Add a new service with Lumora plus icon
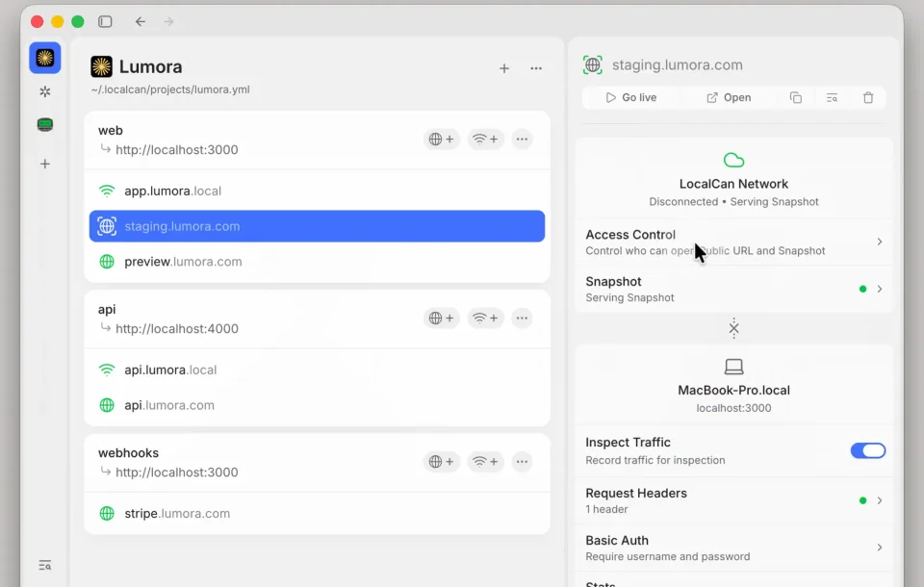924x587 pixels. 503,68
